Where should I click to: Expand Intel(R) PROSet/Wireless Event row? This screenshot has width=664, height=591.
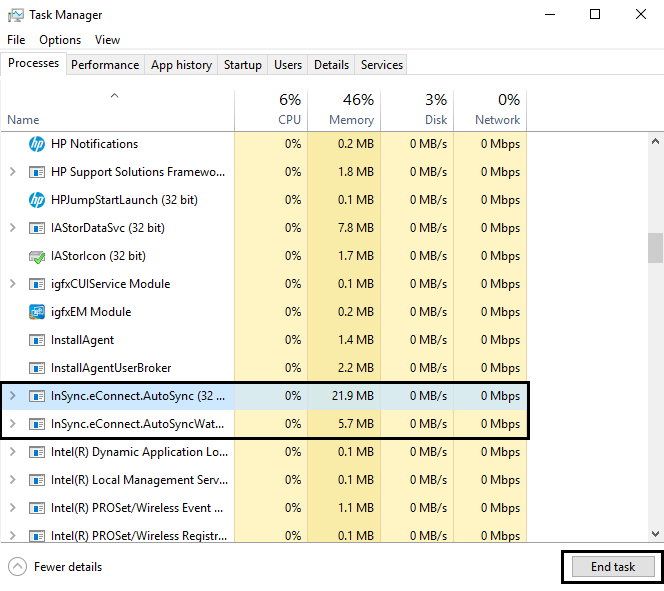(x=13, y=508)
